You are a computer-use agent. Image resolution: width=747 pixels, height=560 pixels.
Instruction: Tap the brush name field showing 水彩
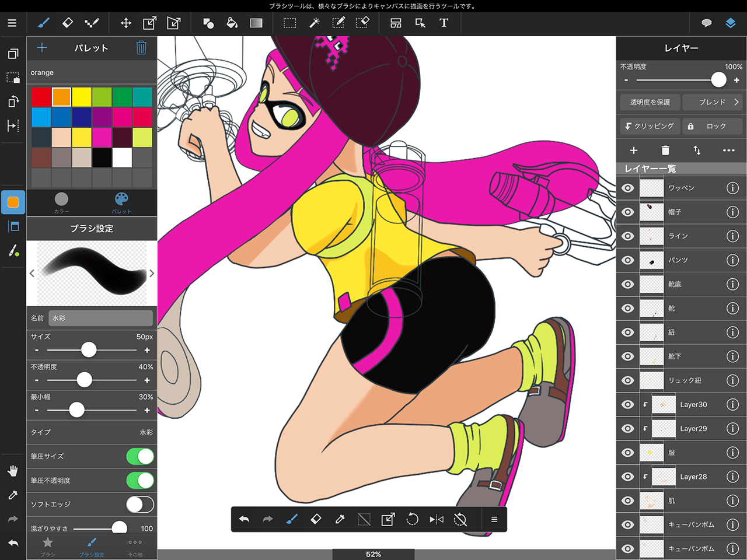pos(100,318)
